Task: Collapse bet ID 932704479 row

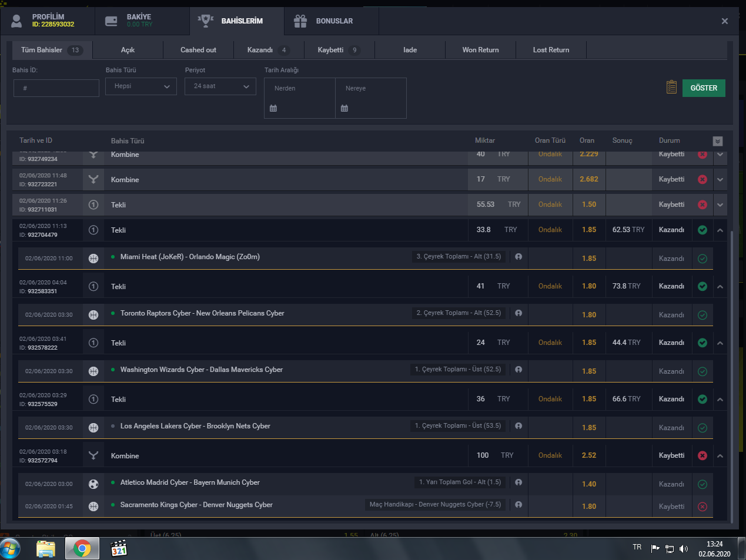Action: [x=720, y=230]
